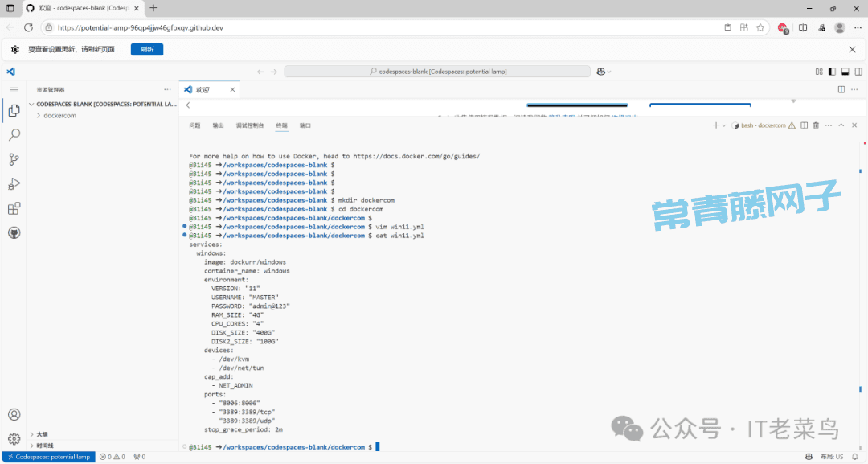The width and height of the screenshot is (868, 464).
Task: Split the editor to the right
Action: pos(841,89)
